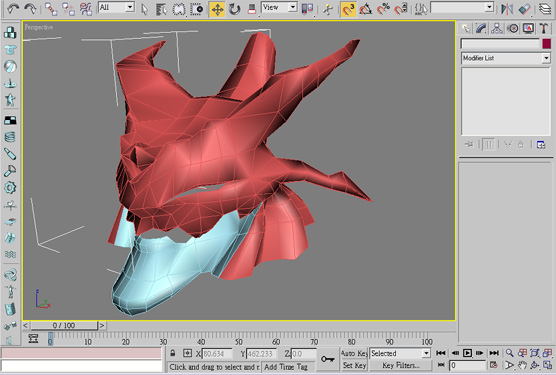Open the All selection filter dropdown
This screenshot has width=556, height=375.
coord(117,7)
